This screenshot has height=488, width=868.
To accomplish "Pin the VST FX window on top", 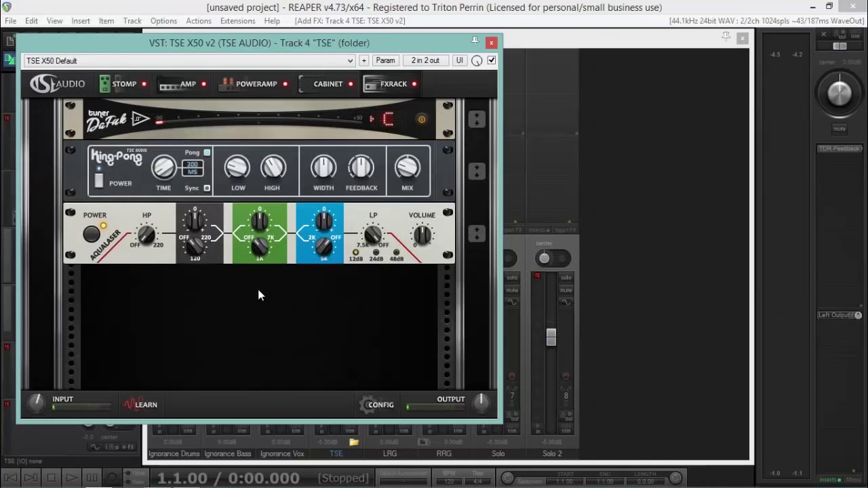I will (475, 41).
